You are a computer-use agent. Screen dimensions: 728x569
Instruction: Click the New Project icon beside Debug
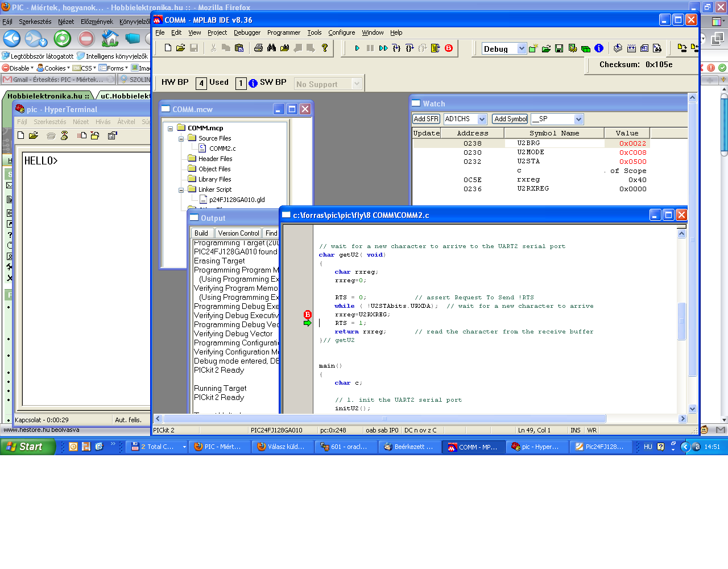pos(533,48)
